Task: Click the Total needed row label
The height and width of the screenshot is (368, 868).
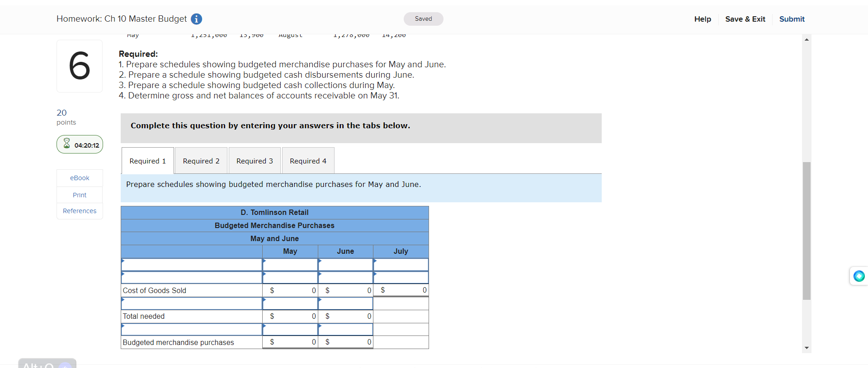Action: click(x=144, y=316)
